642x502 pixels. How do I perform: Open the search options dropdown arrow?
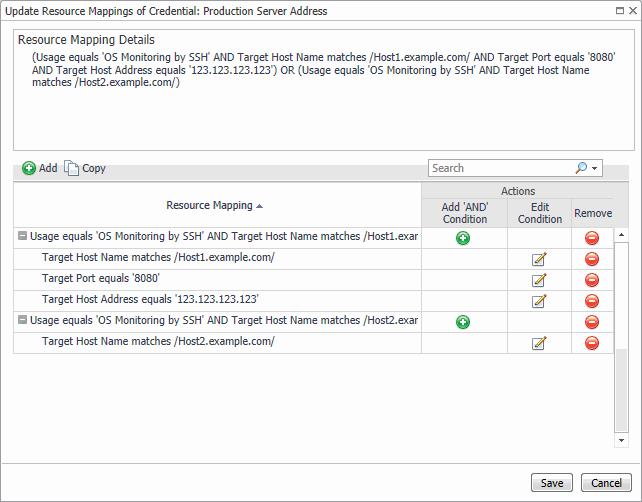[596, 169]
